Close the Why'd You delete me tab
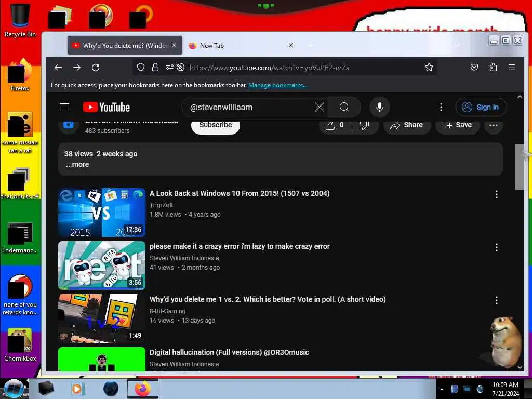 (x=174, y=45)
